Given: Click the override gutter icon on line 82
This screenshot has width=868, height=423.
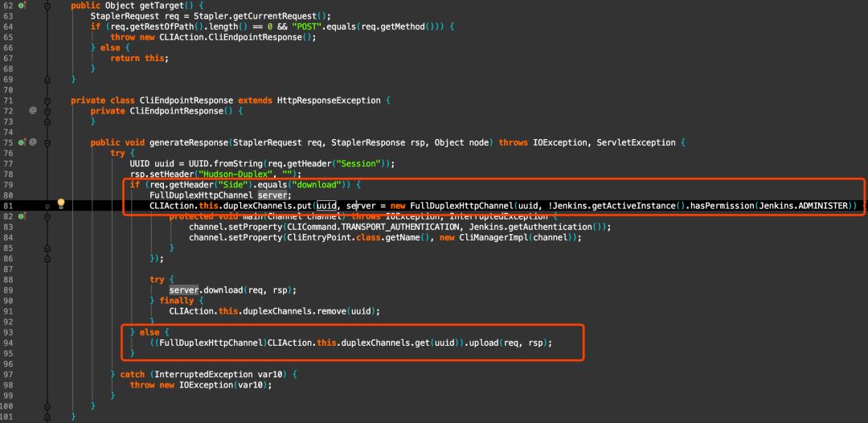Looking at the screenshot, I should 23,216.
